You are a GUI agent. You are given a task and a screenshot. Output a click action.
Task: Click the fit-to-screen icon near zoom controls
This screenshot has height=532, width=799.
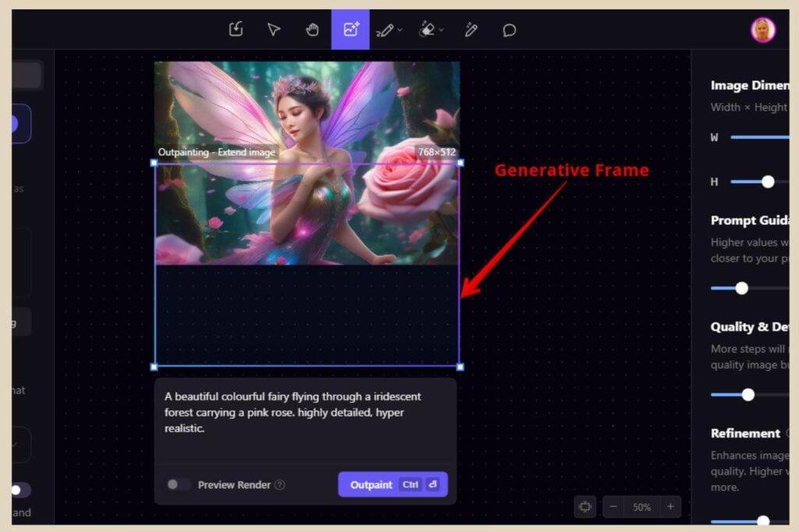coord(585,506)
